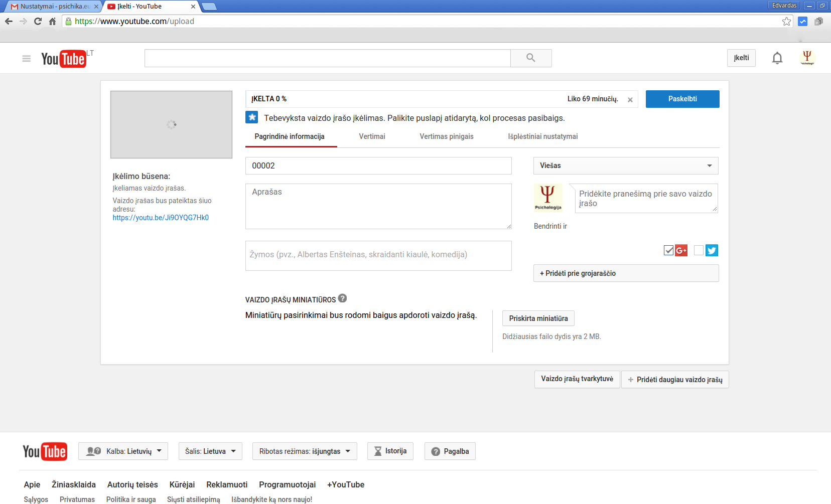831x504 pixels.
Task: Click the footer YouTube logo
Action: pos(45,451)
